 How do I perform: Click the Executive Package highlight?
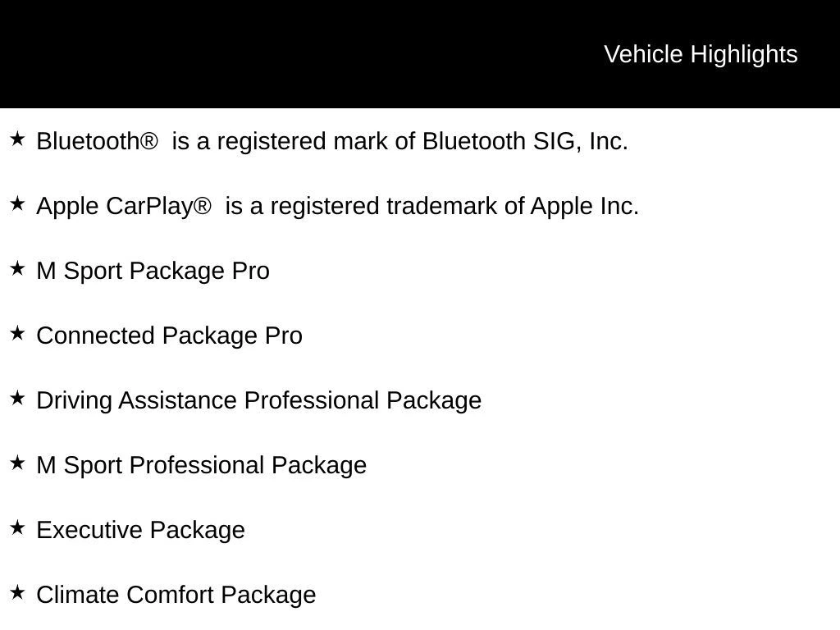[141, 531]
